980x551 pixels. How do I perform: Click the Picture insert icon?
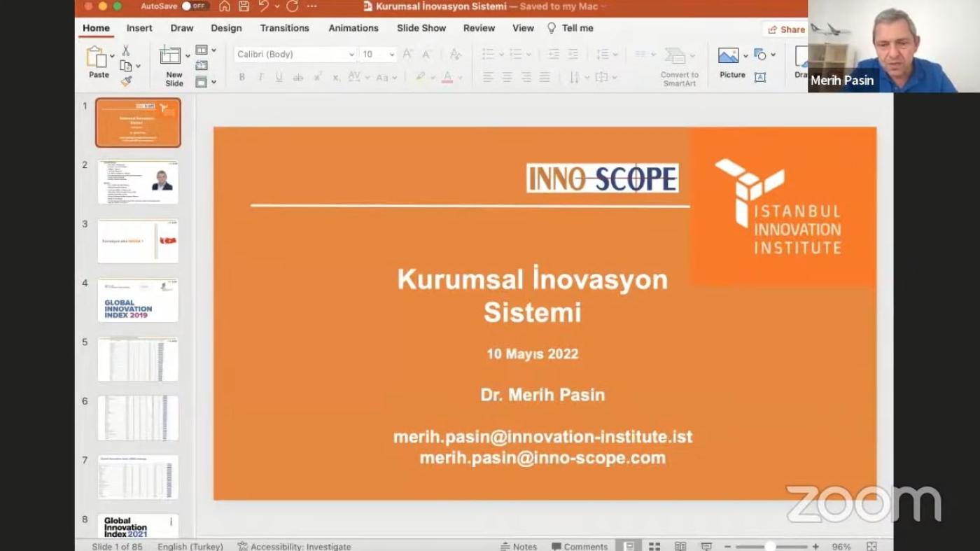tap(729, 55)
